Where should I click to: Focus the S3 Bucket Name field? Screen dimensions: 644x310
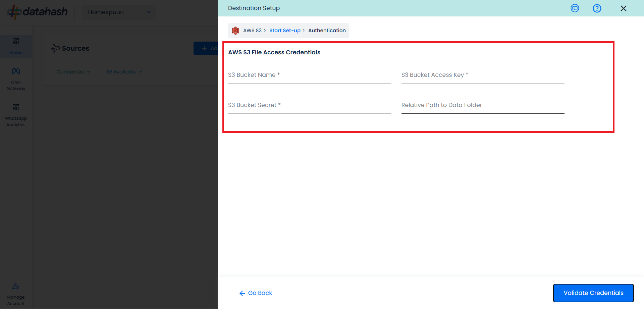point(310,75)
